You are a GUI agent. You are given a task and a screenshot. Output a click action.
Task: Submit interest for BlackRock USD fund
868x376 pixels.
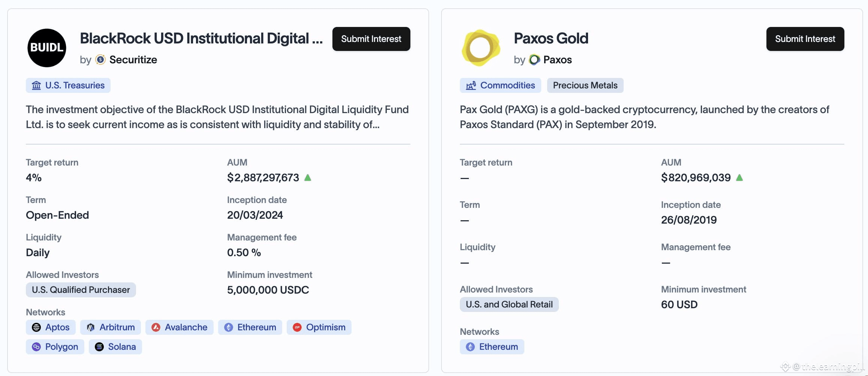371,39
